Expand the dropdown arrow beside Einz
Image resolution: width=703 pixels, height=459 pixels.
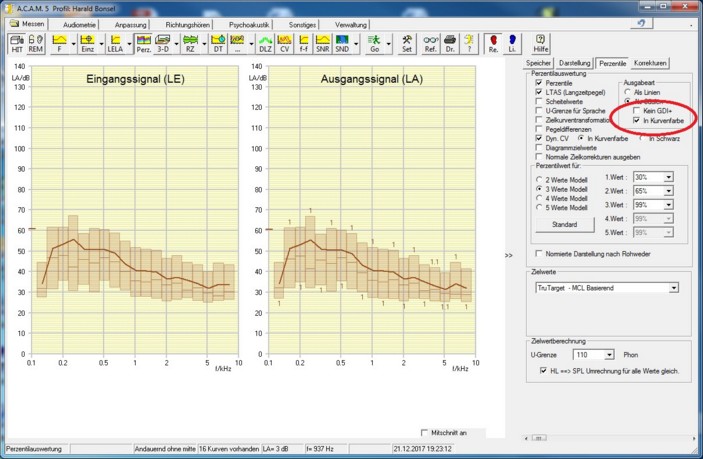101,44
